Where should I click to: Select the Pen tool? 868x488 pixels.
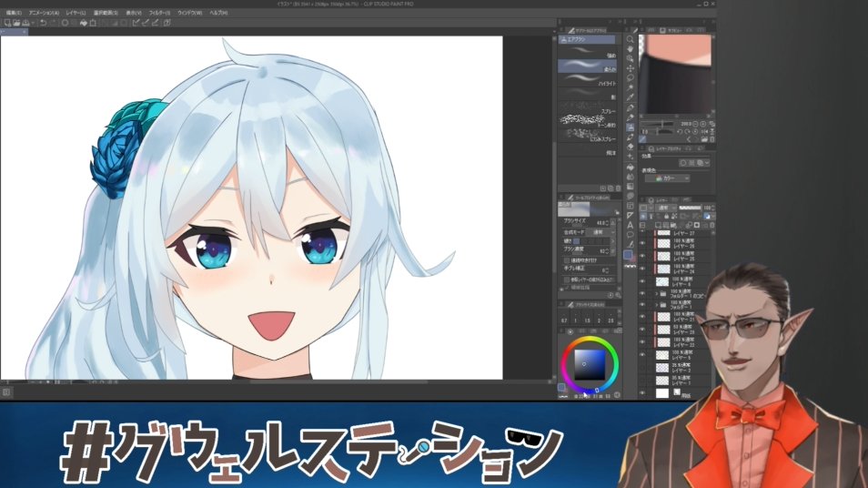coord(630,108)
